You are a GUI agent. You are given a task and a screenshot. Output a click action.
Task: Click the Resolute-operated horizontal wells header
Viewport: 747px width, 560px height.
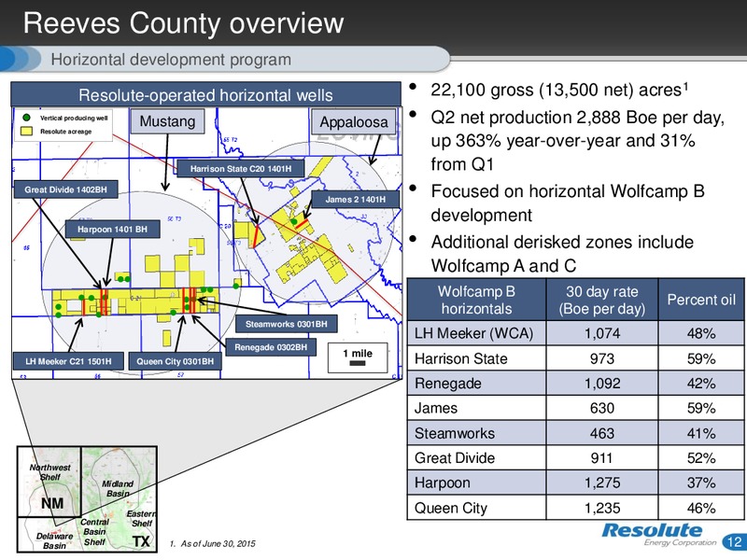205,95
